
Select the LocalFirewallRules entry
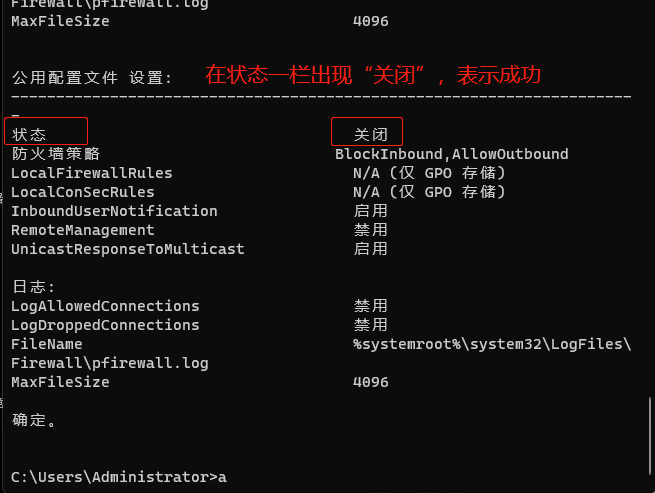92,173
